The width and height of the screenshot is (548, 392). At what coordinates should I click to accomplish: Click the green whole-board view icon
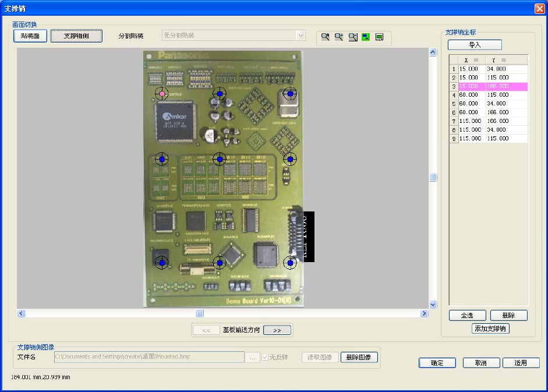[366, 37]
